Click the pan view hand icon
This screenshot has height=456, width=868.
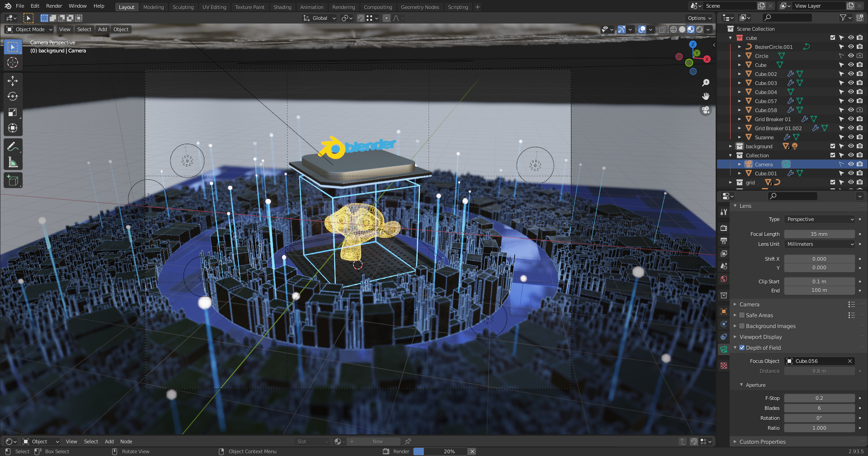(706, 96)
